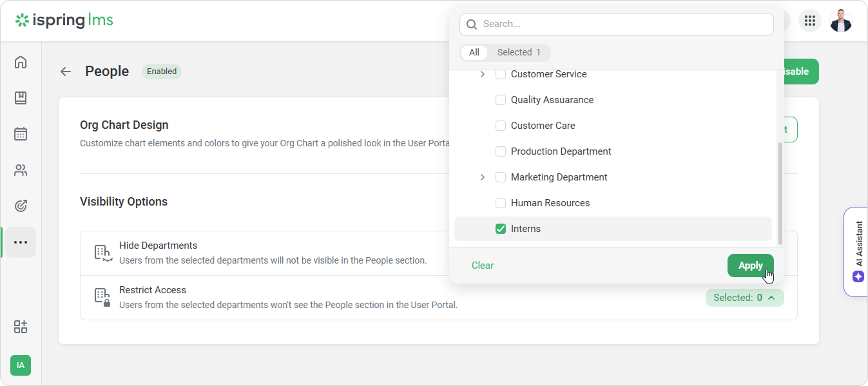Collapse the Restrict Access Selected dropdown
Screen dimensions: 868x386
pyautogui.click(x=744, y=298)
